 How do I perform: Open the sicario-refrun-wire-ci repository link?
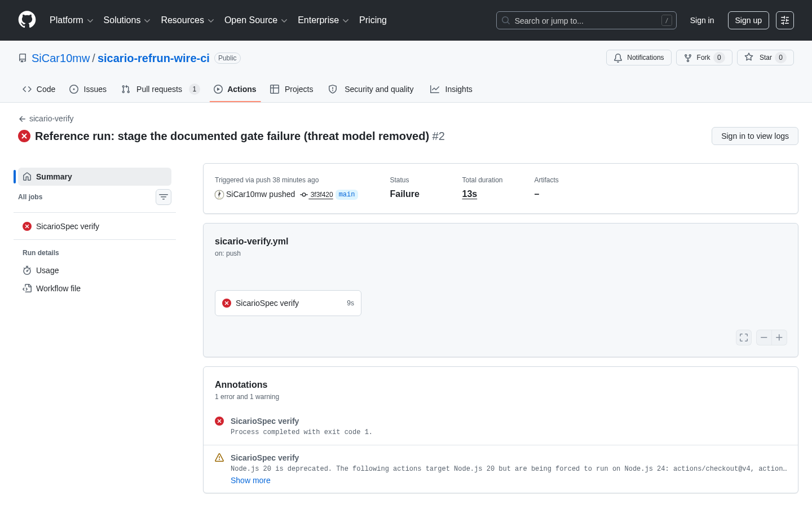[153, 58]
